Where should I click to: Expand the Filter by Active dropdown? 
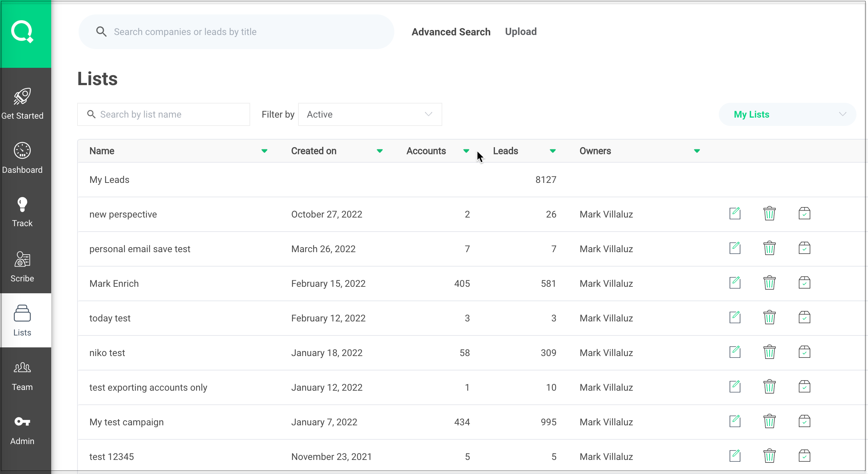coord(370,114)
